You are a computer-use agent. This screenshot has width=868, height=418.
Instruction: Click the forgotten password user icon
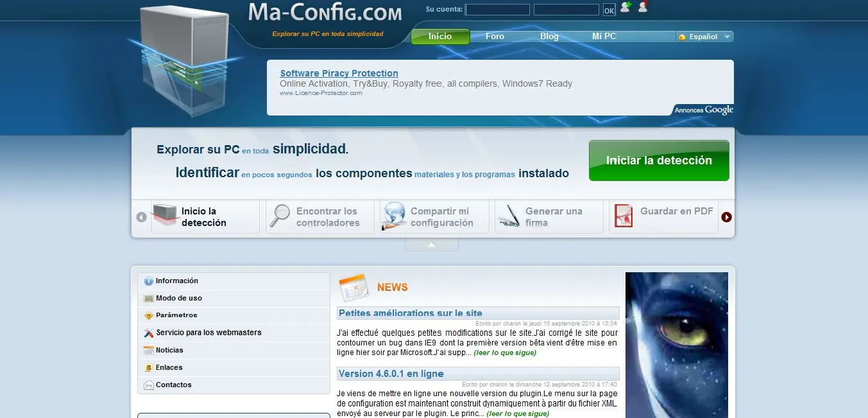(643, 7)
